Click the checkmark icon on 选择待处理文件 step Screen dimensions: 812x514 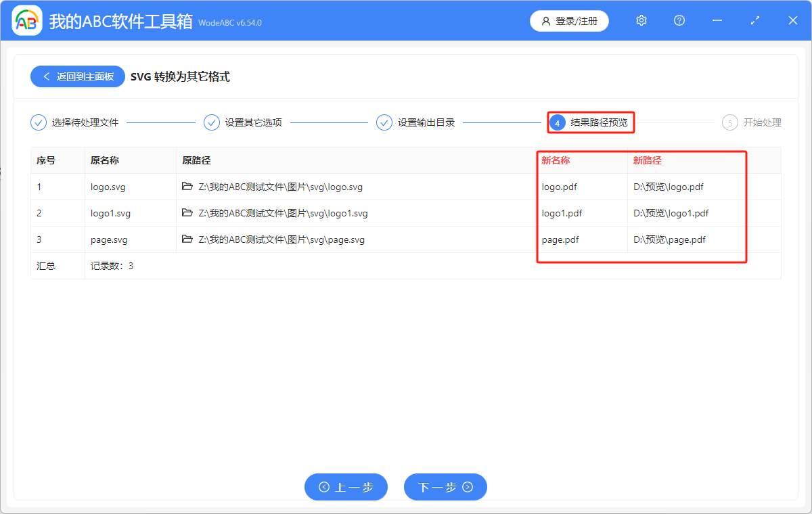(39, 122)
